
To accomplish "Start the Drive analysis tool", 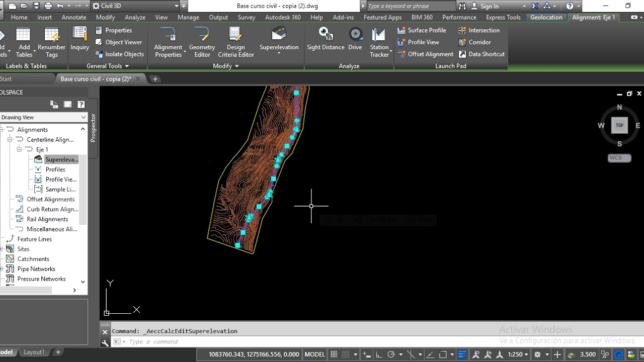I will (x=355, y=39).
